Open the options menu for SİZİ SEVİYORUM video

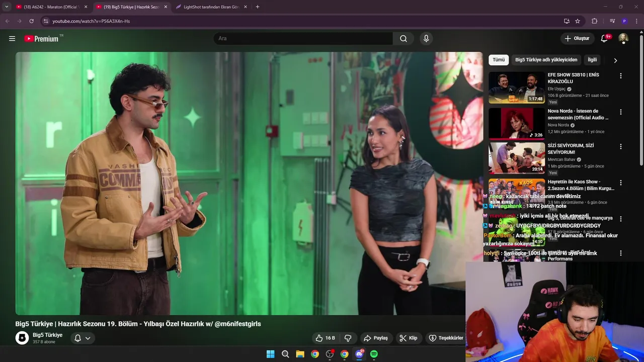(620, 147)
